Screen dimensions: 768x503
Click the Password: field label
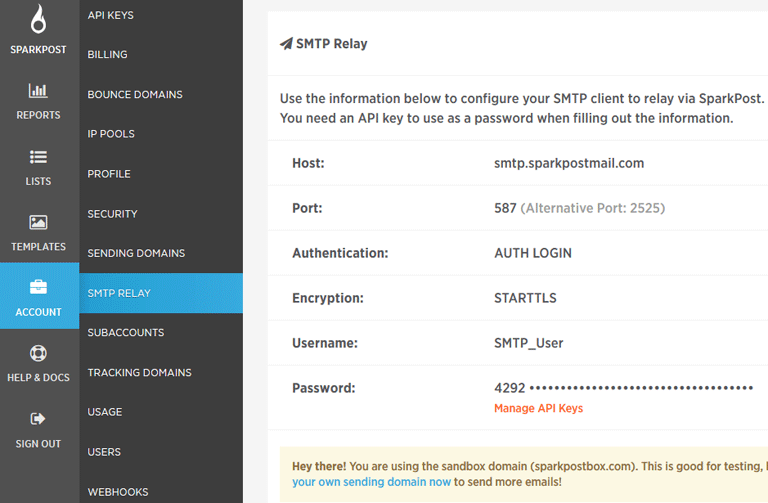click(324, 388)
